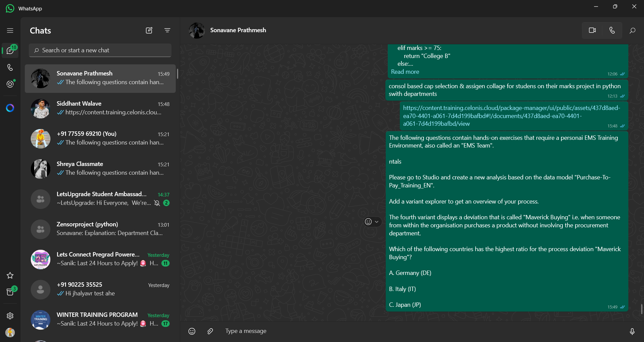The height and width of the screenshot is (342, 644).
Task: Open +91 77559 69210 (You) chat
Action: pos(100,139)
